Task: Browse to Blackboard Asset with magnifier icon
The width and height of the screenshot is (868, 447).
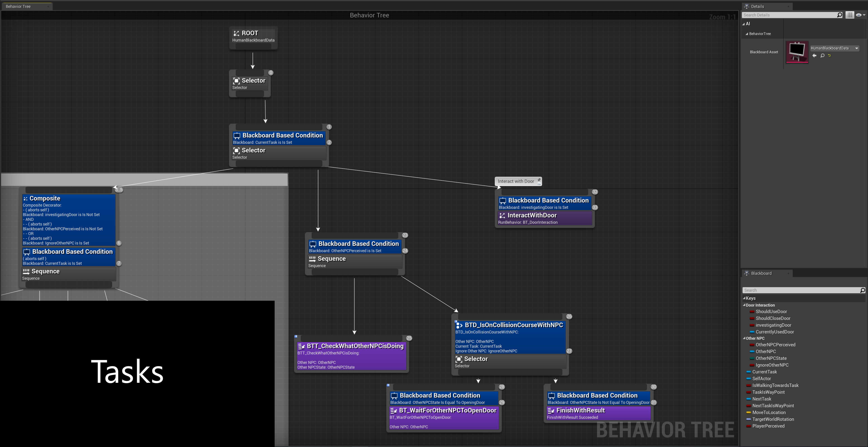Action: [823, 56]
